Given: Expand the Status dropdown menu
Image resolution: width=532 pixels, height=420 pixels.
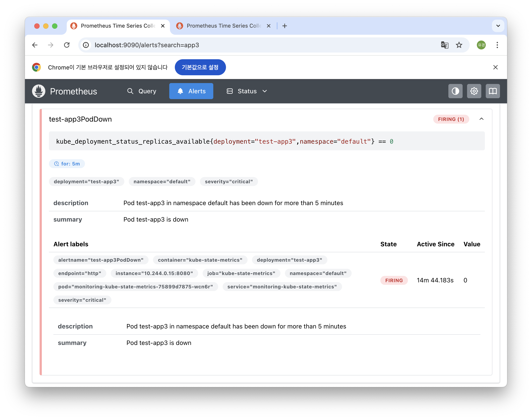Looking at the screenshot, I should (x=247, y=91).
